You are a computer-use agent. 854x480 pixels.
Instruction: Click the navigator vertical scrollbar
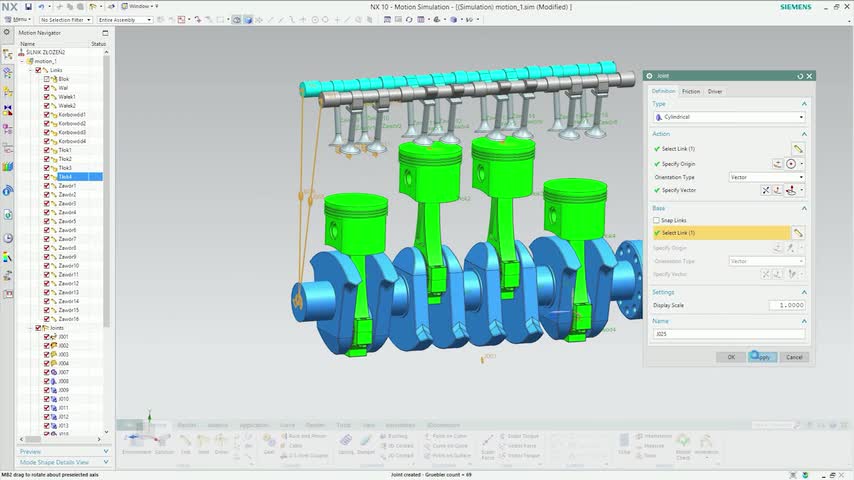point(106,191)
